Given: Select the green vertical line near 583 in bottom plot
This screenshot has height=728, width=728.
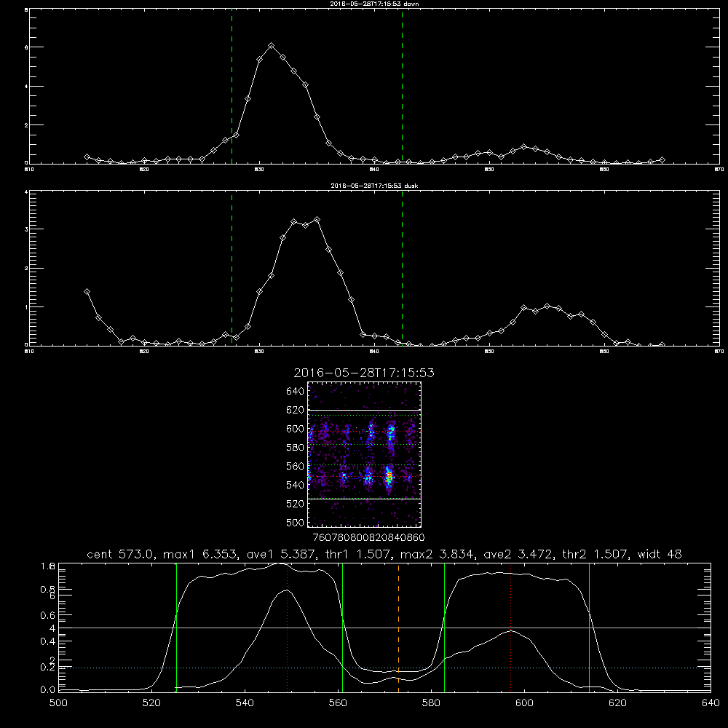Looking at the screenshot, I should tap(444, 628).
